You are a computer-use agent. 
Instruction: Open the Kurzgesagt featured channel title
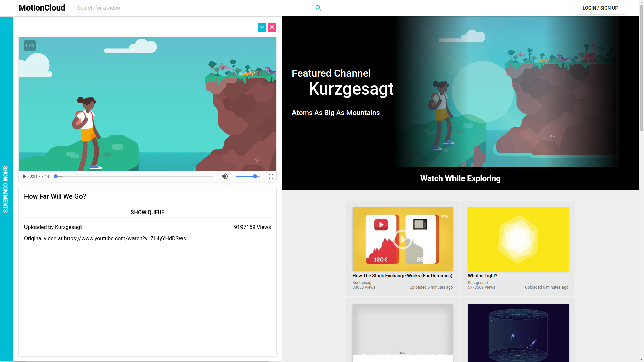[x=351, y=89]
